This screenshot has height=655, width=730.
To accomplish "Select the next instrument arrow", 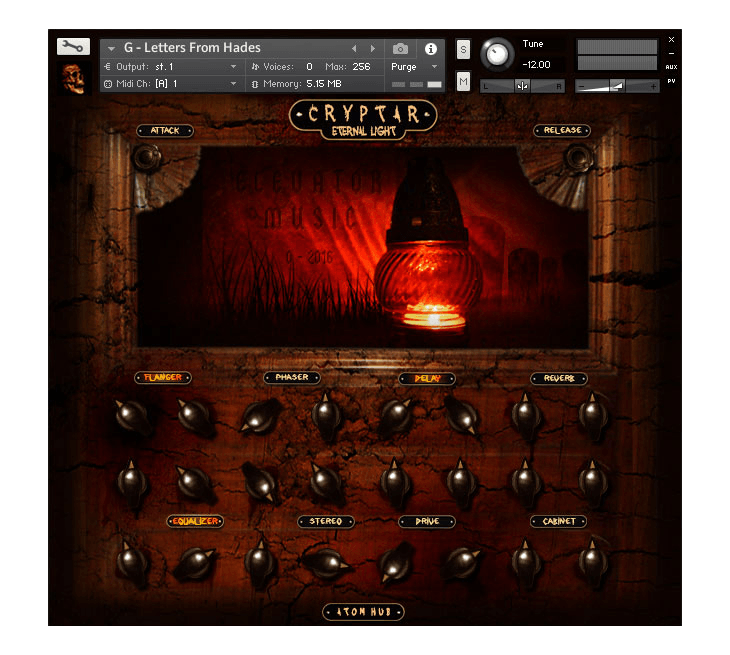I will (373, 48).
